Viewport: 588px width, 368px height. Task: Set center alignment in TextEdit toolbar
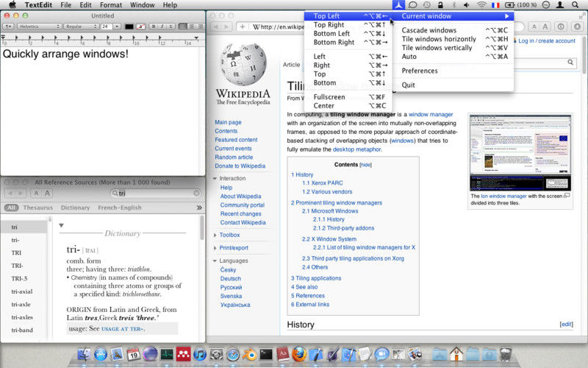point(192,26)
